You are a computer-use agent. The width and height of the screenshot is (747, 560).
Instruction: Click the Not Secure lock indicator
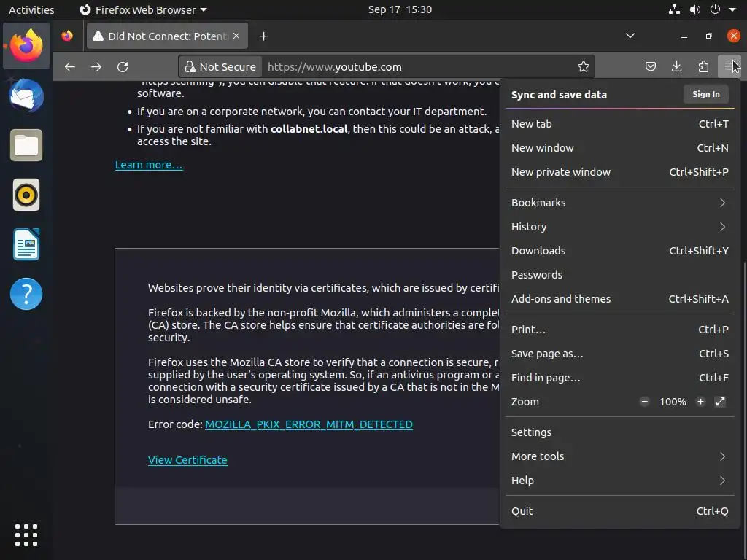pyautogui.click(x=220, y=66)
